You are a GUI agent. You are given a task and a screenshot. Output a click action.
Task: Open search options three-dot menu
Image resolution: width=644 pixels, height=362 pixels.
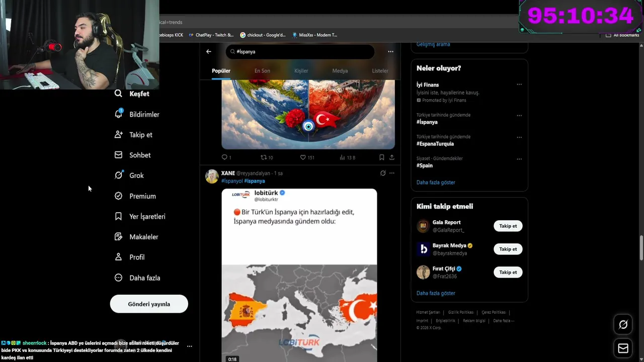[390, 51]
